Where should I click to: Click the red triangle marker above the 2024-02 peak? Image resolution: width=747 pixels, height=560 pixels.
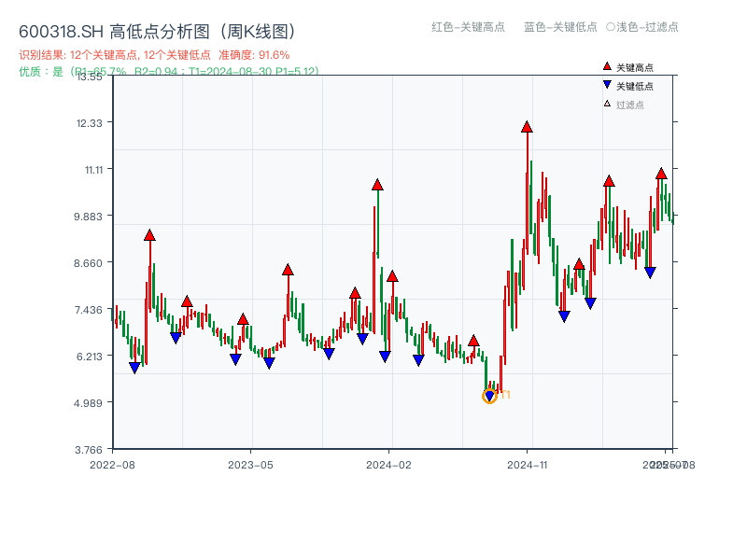377,185
